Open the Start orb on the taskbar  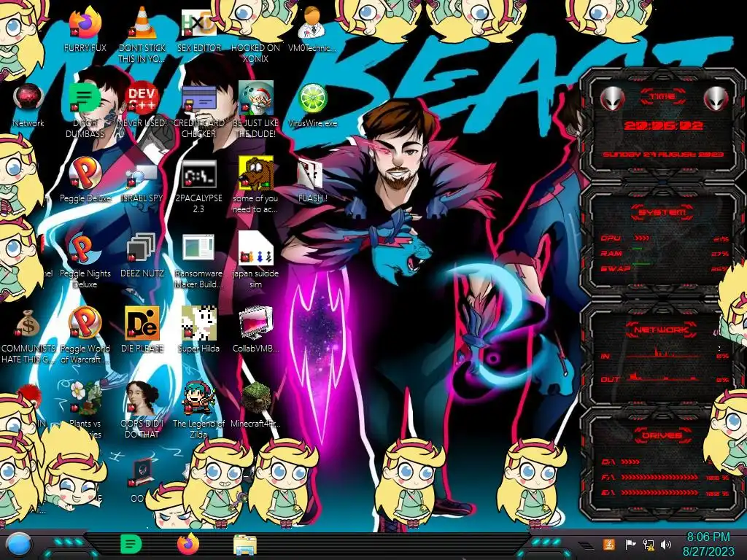tap(18, 544)
